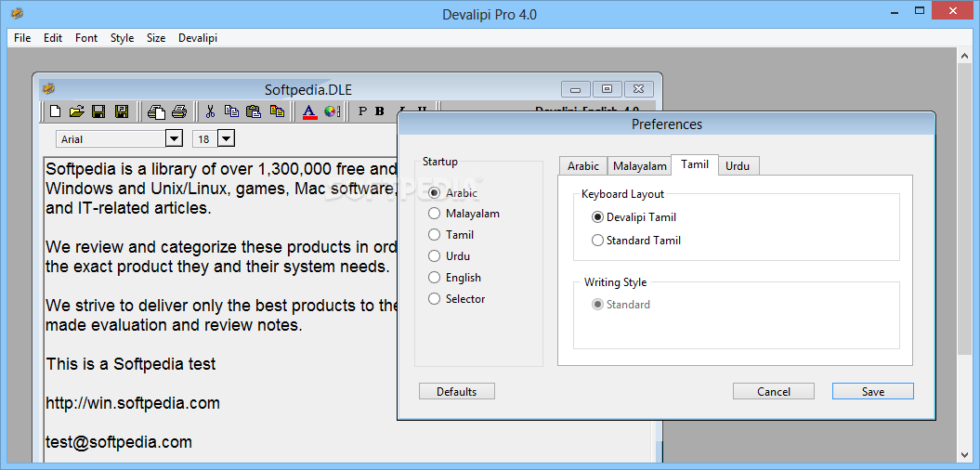This screenshot has width=980, height=470.
Task: Click the font color A icon
Action: [x=309, y=111]
